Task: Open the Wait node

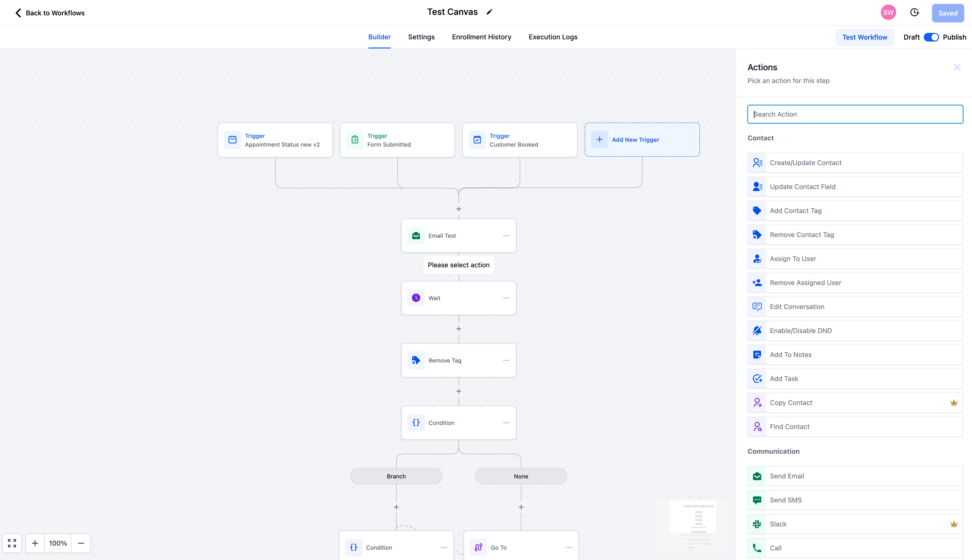Action: pyautogui.click(x=458, y=298)
